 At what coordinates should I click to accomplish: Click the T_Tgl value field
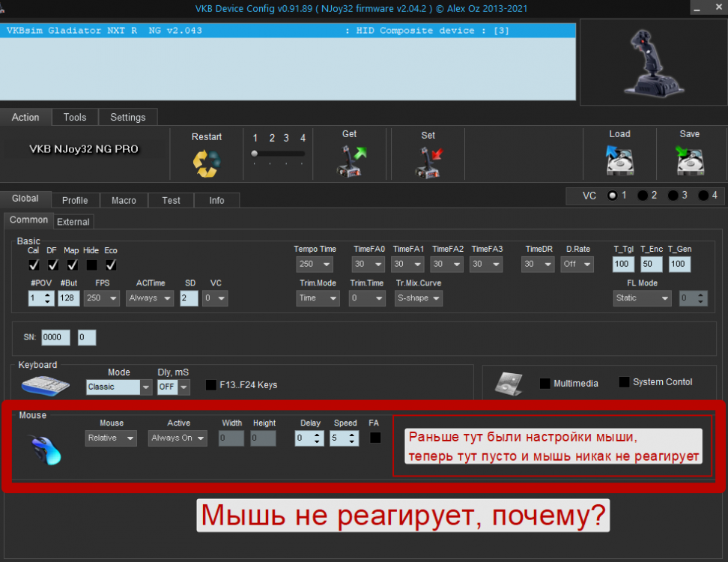(623, 265)
